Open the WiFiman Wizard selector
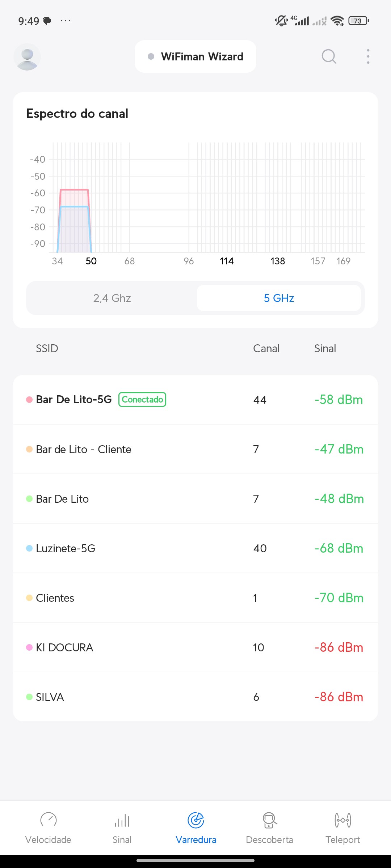This screenshot has width=391, height=868. coord(195,56)
